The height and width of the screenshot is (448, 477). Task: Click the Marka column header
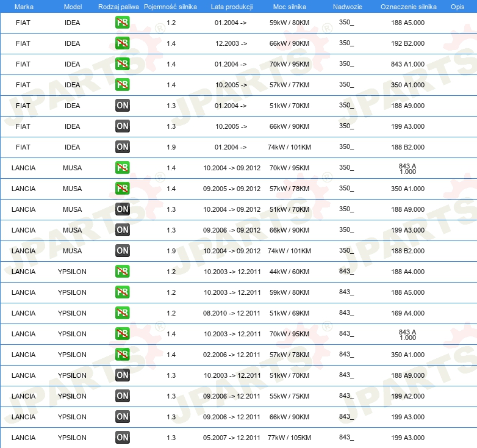pyautogui.click(x=24, y=7)
